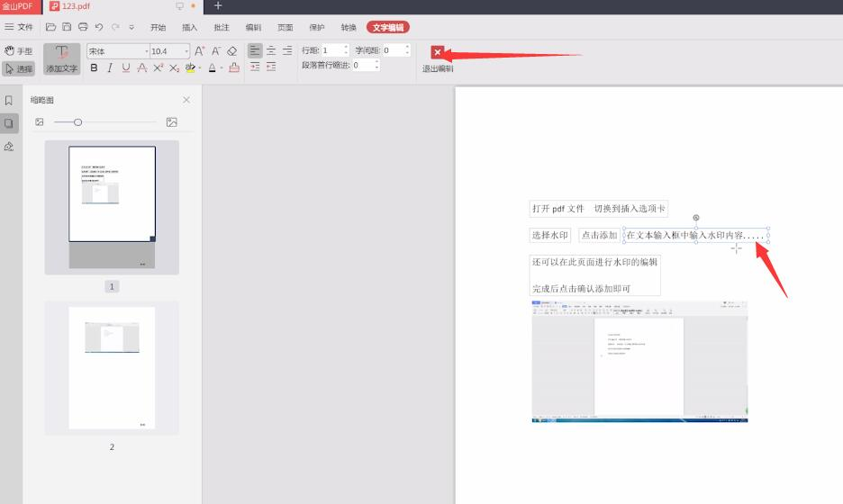Click the 字间距 character spacing stepper arrows
This screenshot has width=843, height=504.
pyautogui.click(x=407, y=50)
